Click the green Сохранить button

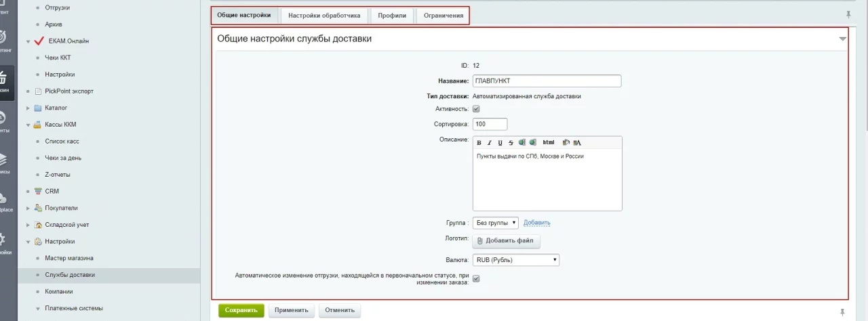point(241,310)
